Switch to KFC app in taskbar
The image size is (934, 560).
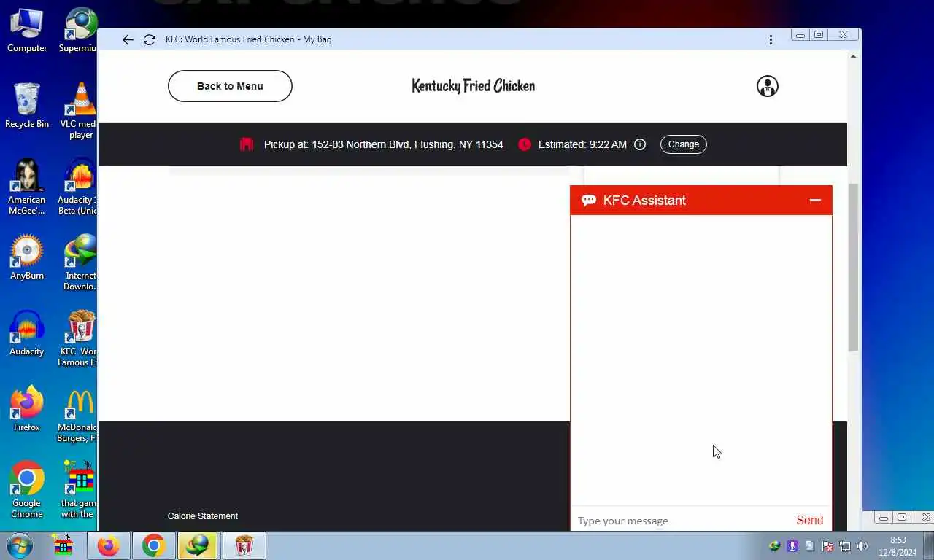(244, 545)
